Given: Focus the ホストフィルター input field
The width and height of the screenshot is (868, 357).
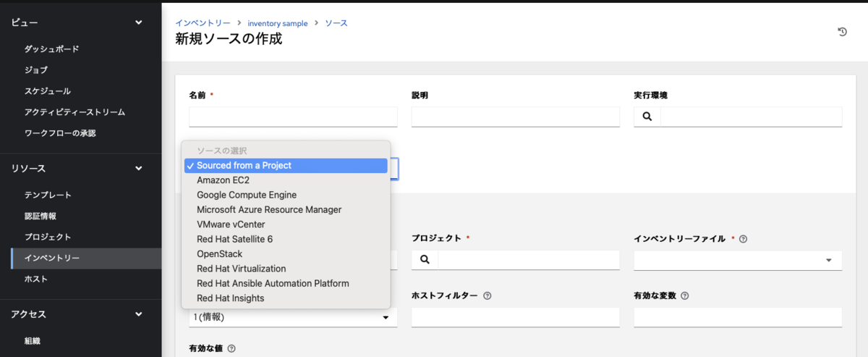Looking at the screenshot, I should click(516, 317).
